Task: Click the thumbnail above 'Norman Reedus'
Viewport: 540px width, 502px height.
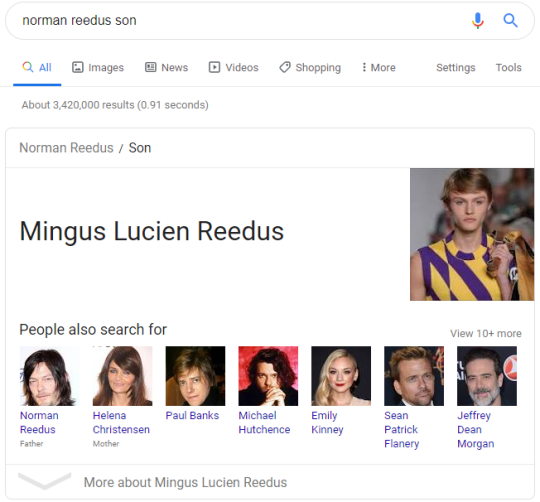Action: point(50,376)
